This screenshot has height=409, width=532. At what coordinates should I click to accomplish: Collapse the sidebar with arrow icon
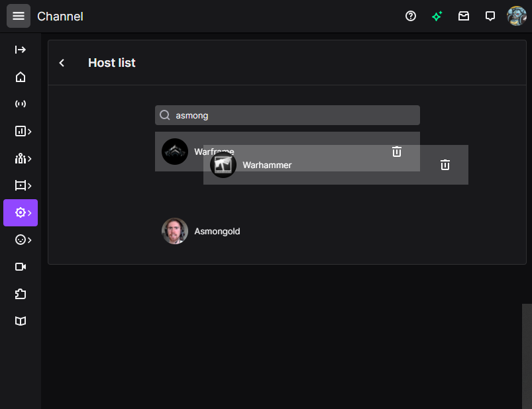[21, 50]
